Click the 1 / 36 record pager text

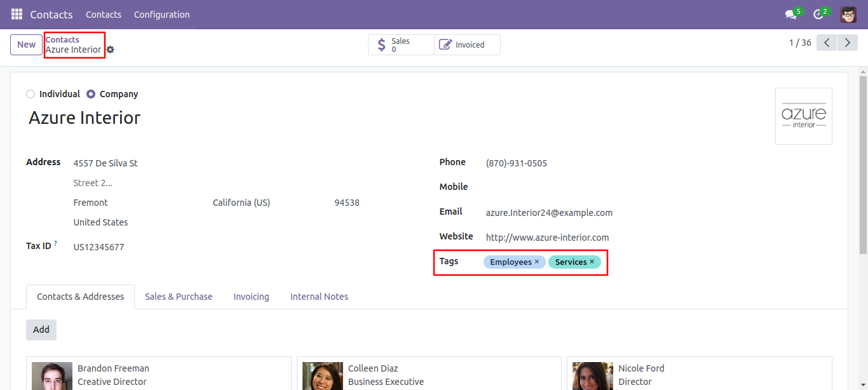[800, 43]
